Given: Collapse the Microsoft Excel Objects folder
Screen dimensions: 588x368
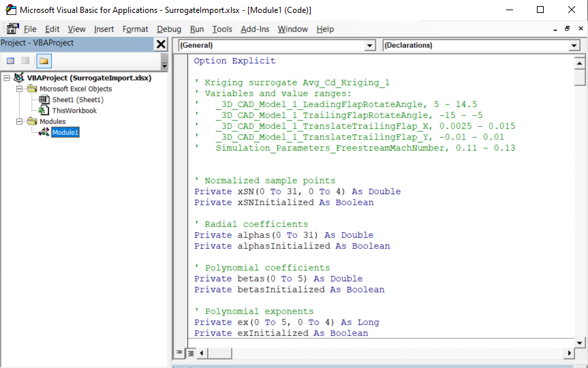Looking at the screenshot, I should 19,89.
